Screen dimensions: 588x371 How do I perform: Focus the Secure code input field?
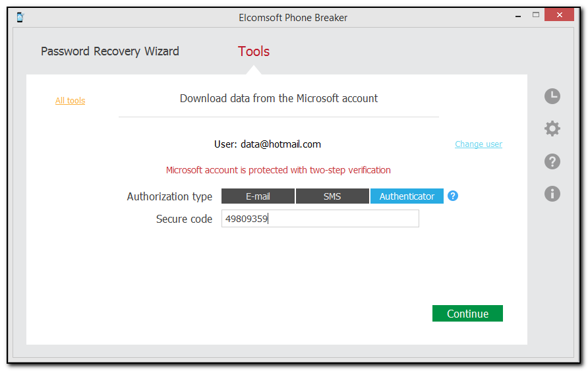coord(320,219)
